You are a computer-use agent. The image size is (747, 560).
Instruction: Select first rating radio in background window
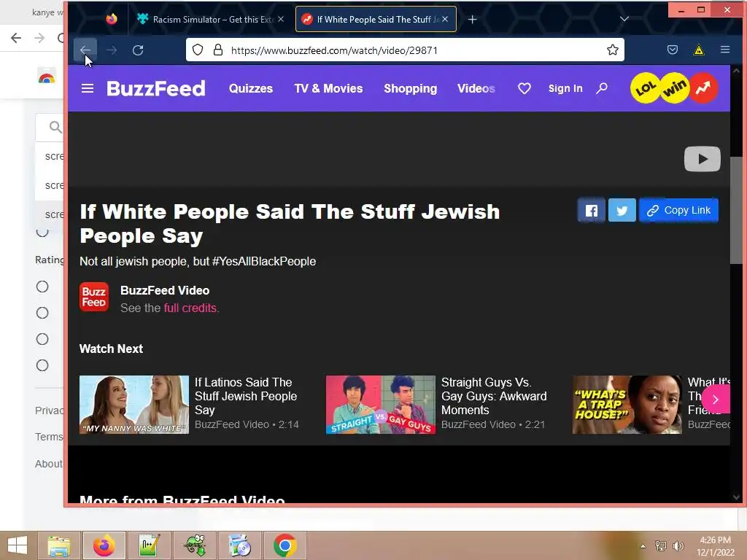pos(42,287)
